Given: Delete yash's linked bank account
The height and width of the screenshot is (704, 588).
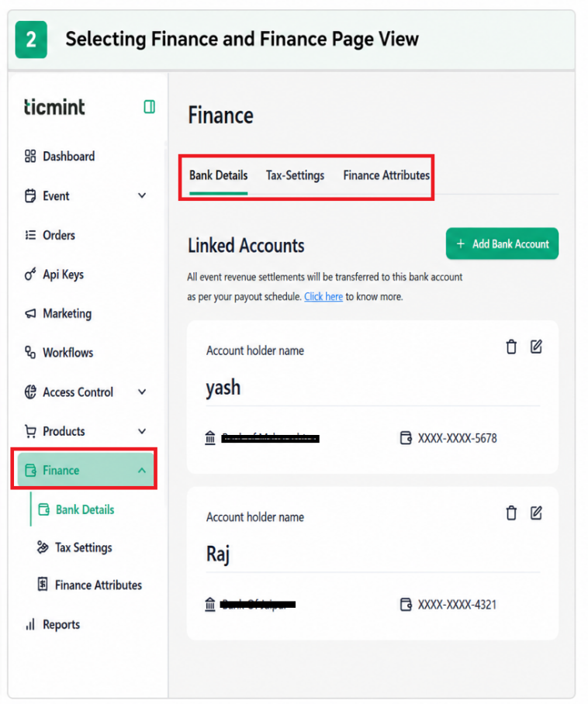Looking at the screenshot, I should [x=511, y=347].
